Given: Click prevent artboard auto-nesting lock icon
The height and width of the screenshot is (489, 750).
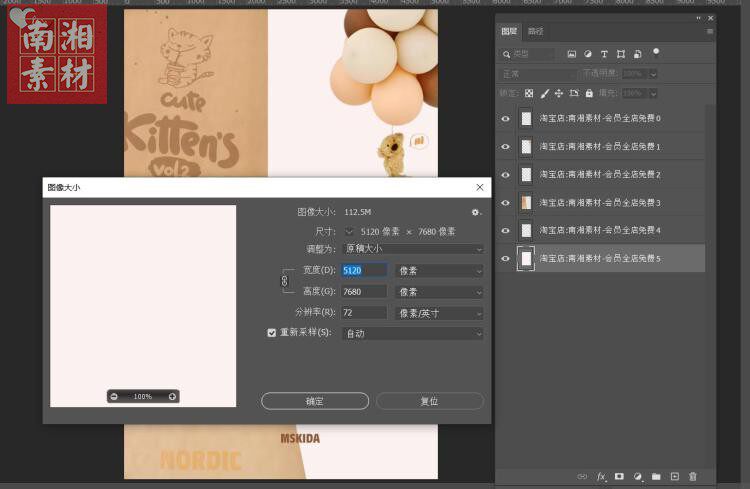Looking at the screenshot, I should (x=574, y=93).
